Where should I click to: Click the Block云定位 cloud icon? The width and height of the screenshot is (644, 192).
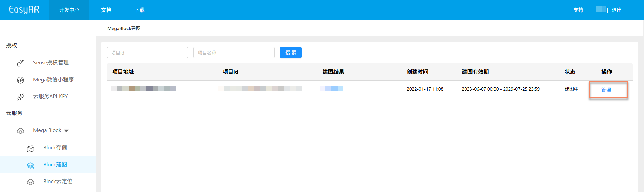(x=31, y=182)
